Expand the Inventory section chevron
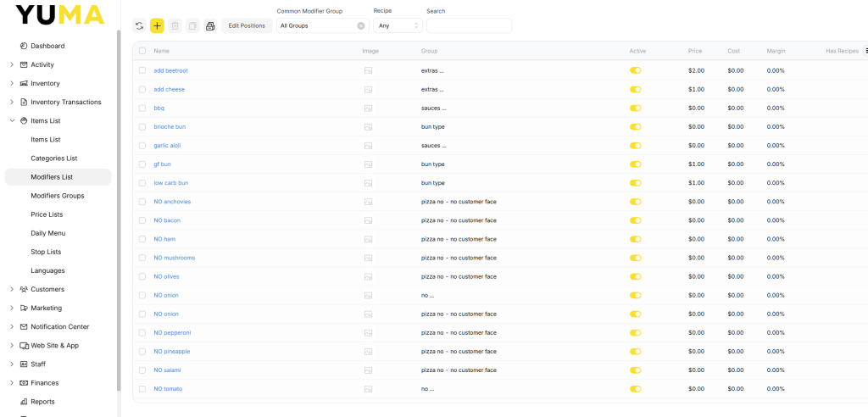Viewport: 868px width, 417px height. point(12,83)
